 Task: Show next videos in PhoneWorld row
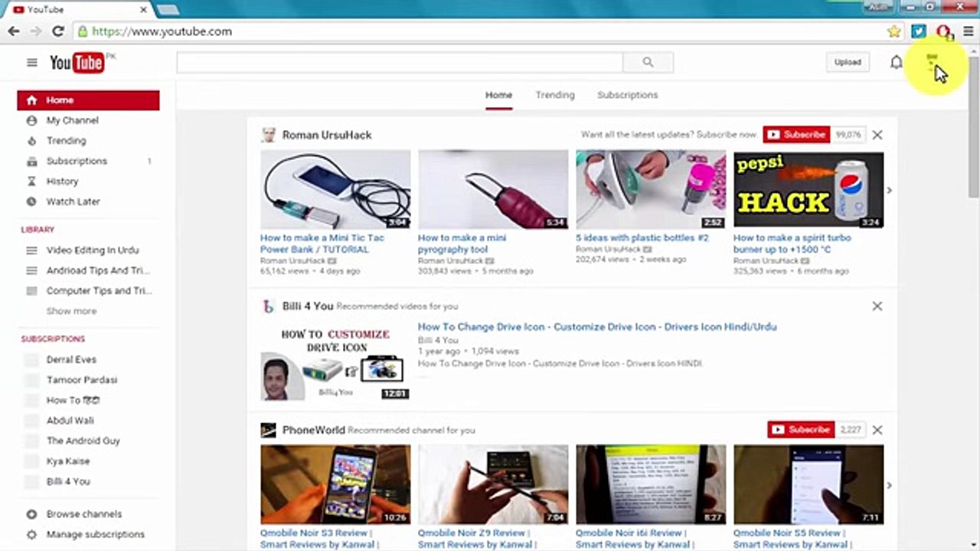(889, 484)
